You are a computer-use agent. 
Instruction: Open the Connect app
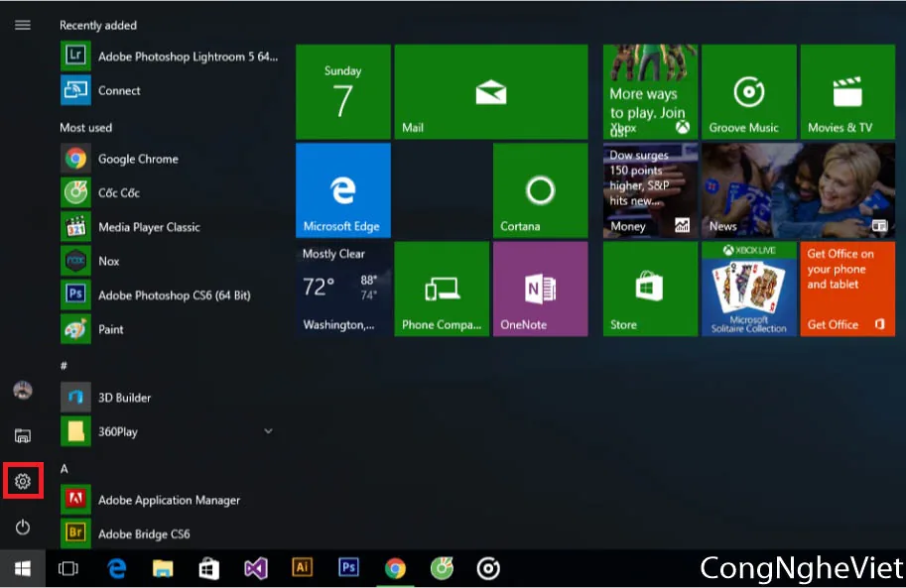point(170,90)
